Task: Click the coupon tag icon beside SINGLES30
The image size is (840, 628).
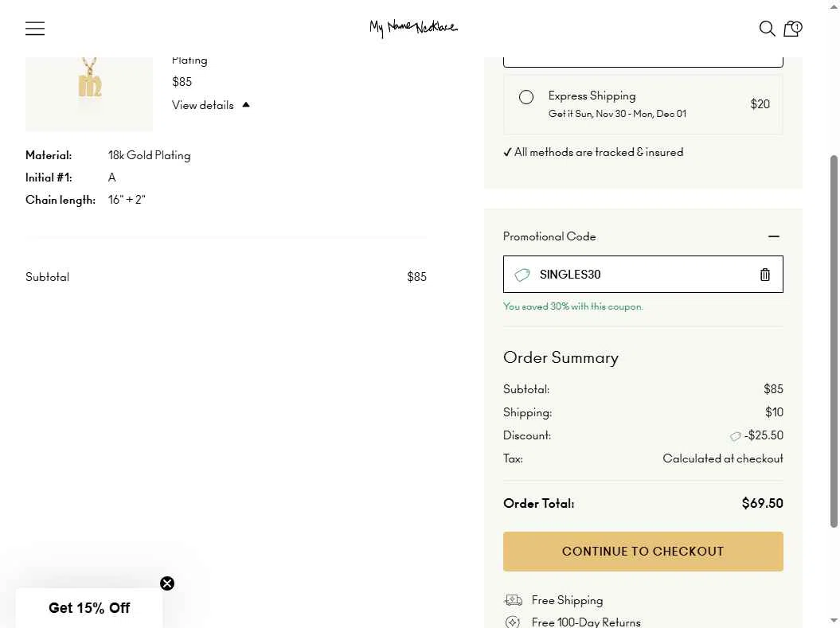Action: click(522, 275)
